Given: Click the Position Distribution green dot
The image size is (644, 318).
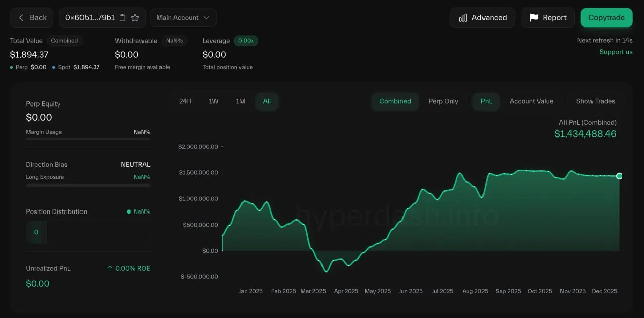Looking at the screenshot, I should pos(129,211).
